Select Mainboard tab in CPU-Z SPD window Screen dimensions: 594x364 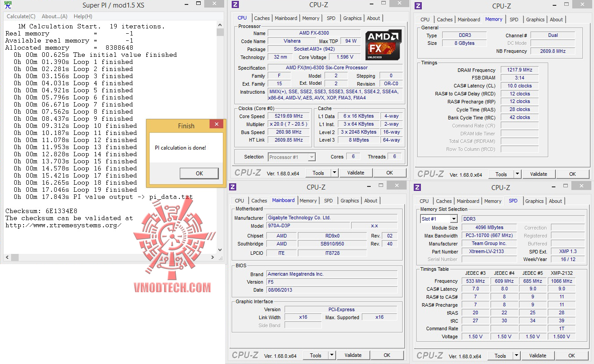(468, 201)
